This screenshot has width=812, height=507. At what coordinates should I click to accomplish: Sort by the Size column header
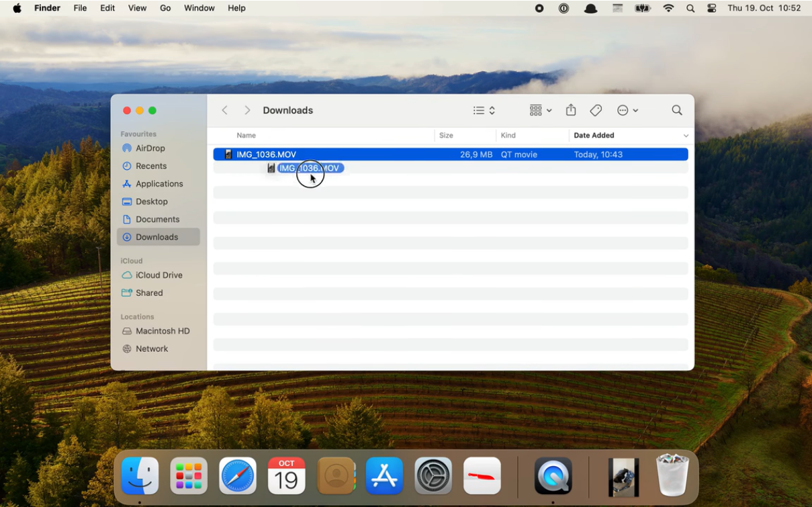(446, 136)
